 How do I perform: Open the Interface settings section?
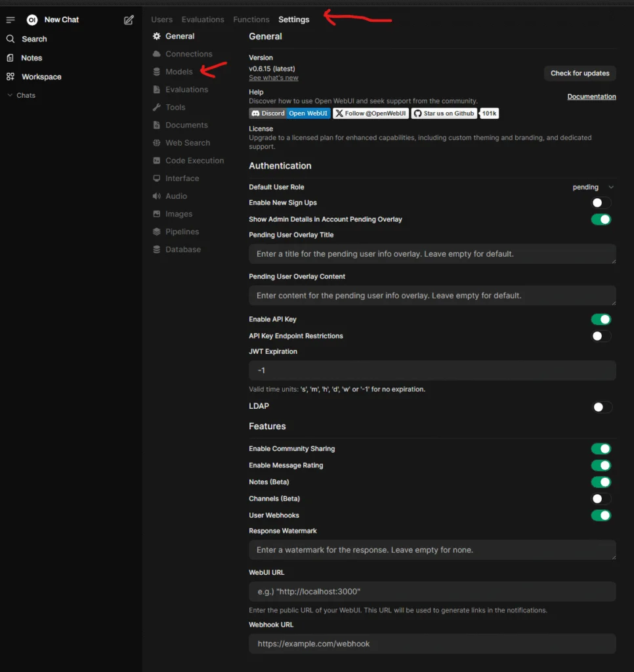click(182, 178)
